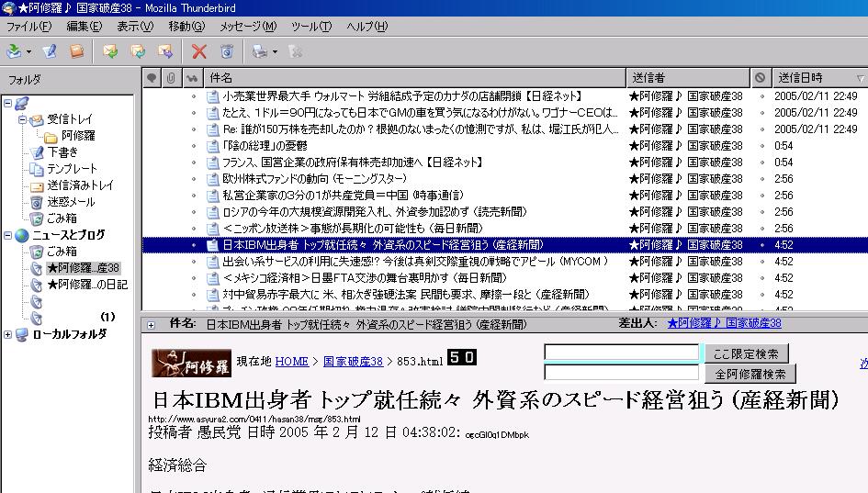Toggle junk status for 私営企業家の3分の1 message
Screen dimensions: 868x493
click(x=761, y=196)
